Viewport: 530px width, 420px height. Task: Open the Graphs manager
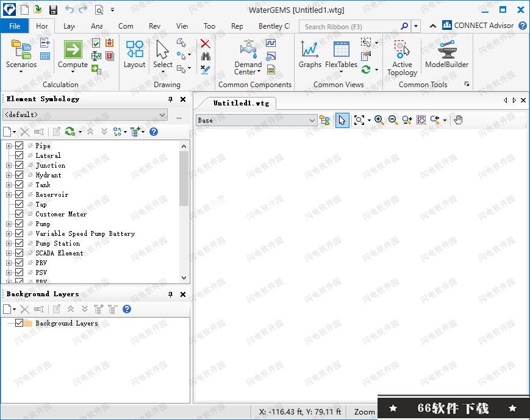310,54
